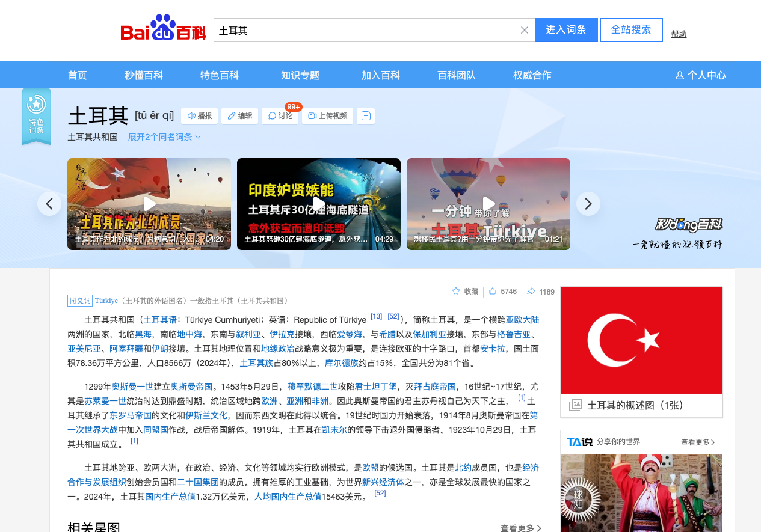Show previous videos with left arrow
The height and width of the screenshot is (532, 761).
[x=49, y=204]
